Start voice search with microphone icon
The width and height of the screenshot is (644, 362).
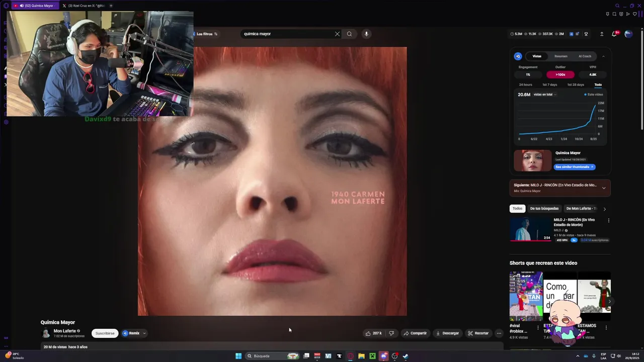366,34
